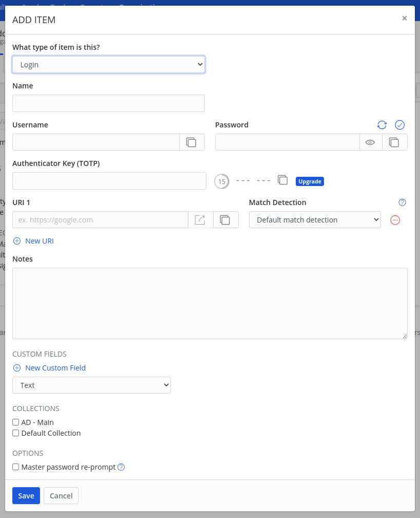
Task: Copy the password to clipboard
Action: (395, 142)
